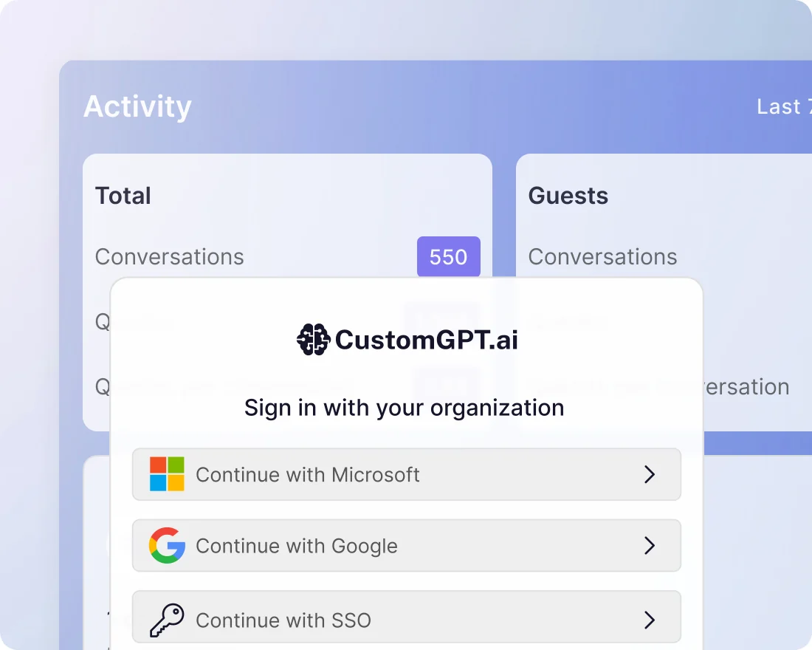Click the 550 conversations count badge
The width and height of the screenshot is (812, 650).
click(x=449, y=256)
